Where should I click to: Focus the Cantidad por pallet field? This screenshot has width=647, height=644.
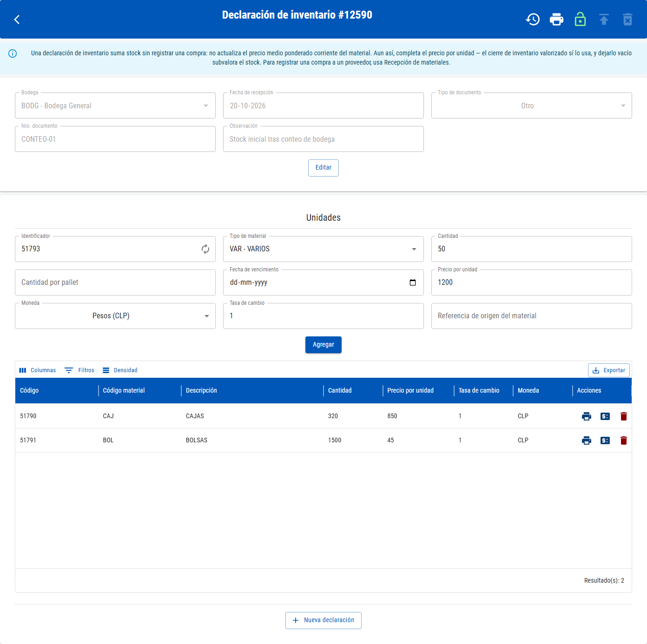115,283
